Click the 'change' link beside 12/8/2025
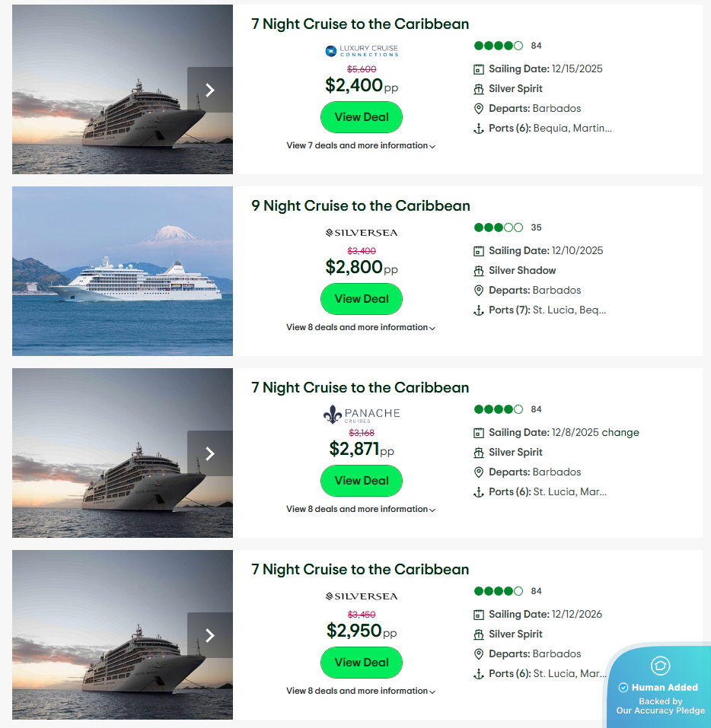 click(623, 432)
